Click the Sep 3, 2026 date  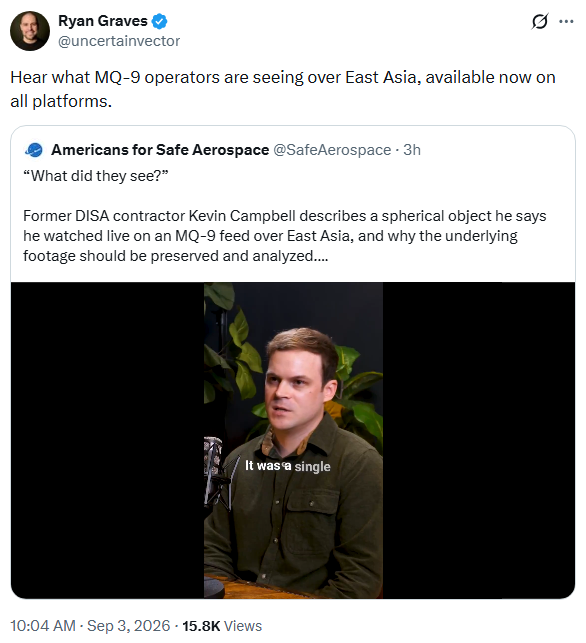pos(129,626)
